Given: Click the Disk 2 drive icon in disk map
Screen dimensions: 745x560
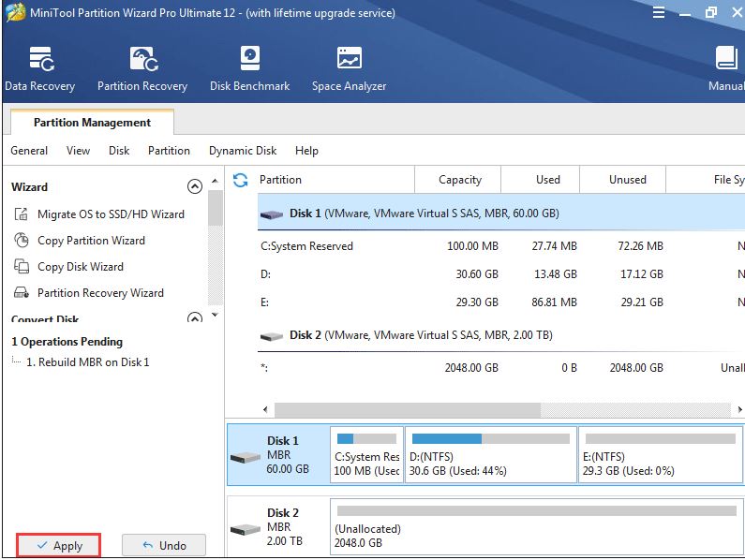Looking at the screenshot, I should click(246, 529).
